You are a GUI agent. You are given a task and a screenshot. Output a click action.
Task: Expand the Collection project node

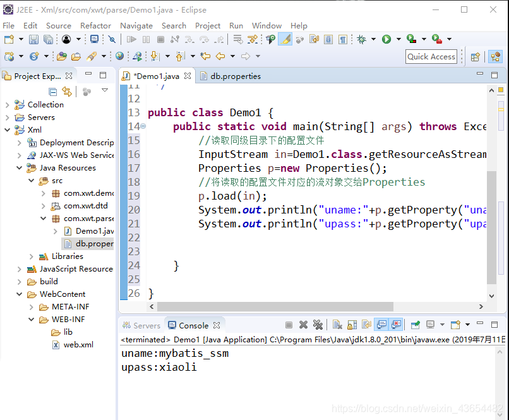(7, 105)
